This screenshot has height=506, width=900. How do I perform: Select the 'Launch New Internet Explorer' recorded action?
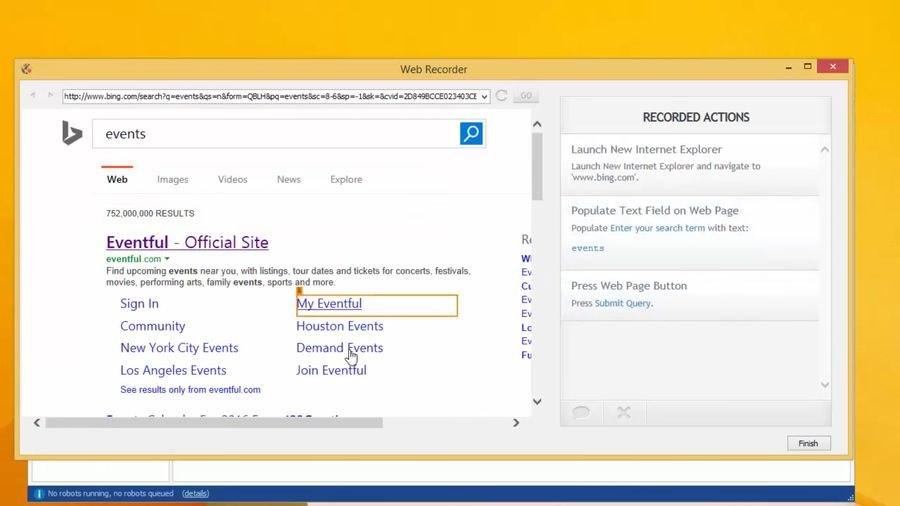[x=690, y=164]
